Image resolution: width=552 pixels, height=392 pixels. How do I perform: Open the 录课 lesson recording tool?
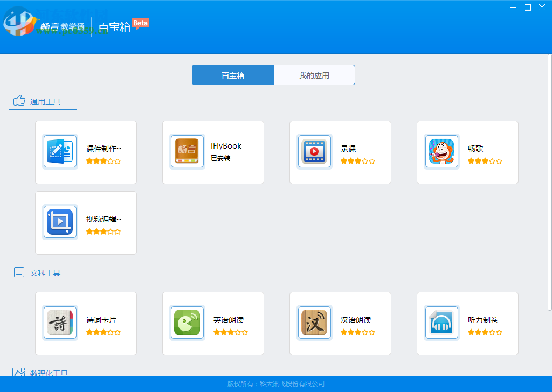[x=314, y=151]
